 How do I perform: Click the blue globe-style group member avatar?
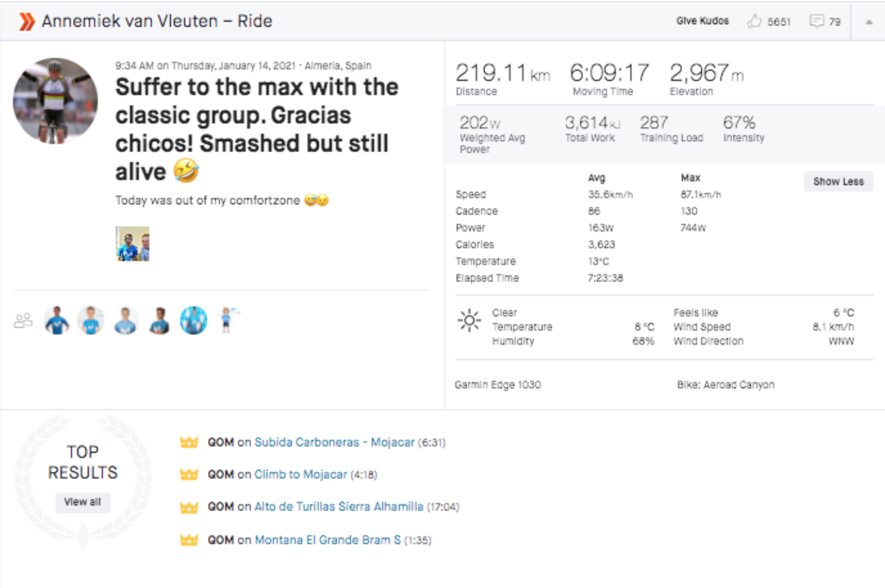[x=194, y=321]
